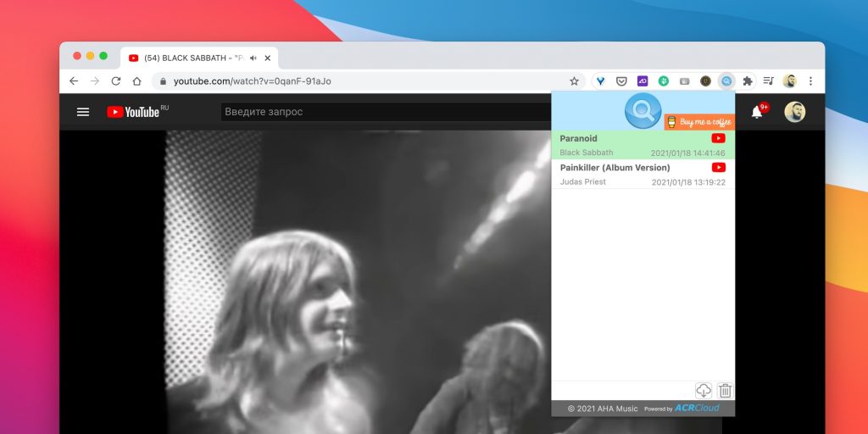868x434 pixels.
Task: Open YouTube link for Paranoid song
Action: (x=718, y=138)
